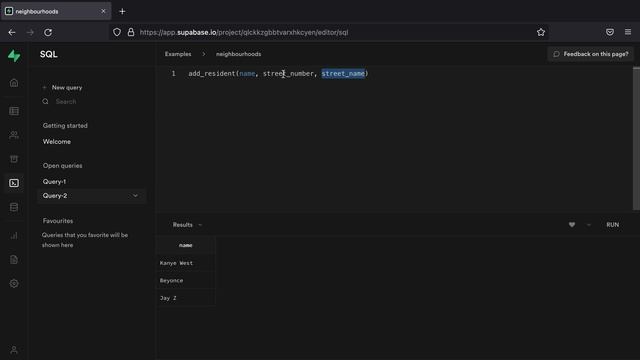
Task: Select the Jay Z result cell
Action: coord(186,298)
